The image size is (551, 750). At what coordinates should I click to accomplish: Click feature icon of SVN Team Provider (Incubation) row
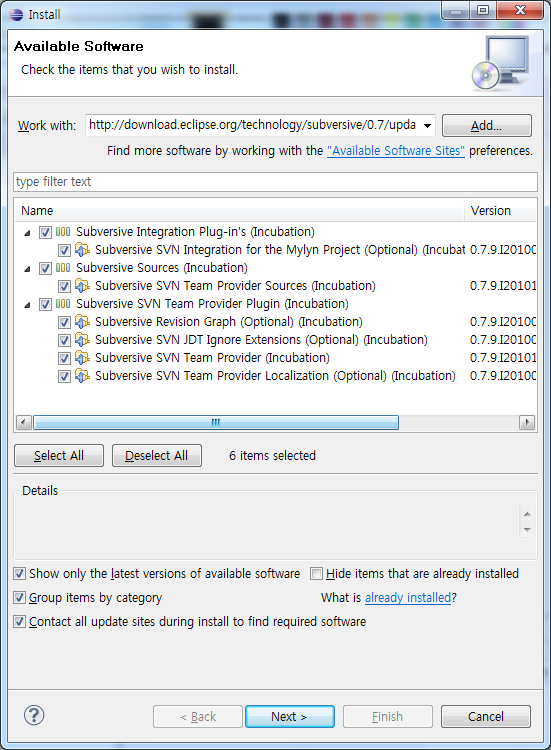click(82, 358)
